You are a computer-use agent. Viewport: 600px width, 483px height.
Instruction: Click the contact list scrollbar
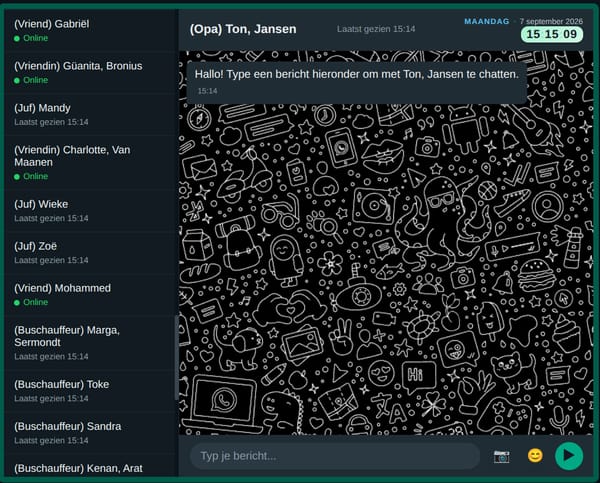176,358
